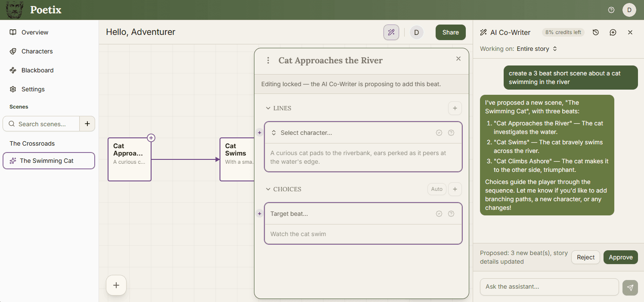Screen dimensions: 644x302
Task: Toggle the AI Co-Writer magic wand button
Action: point(391,32)
